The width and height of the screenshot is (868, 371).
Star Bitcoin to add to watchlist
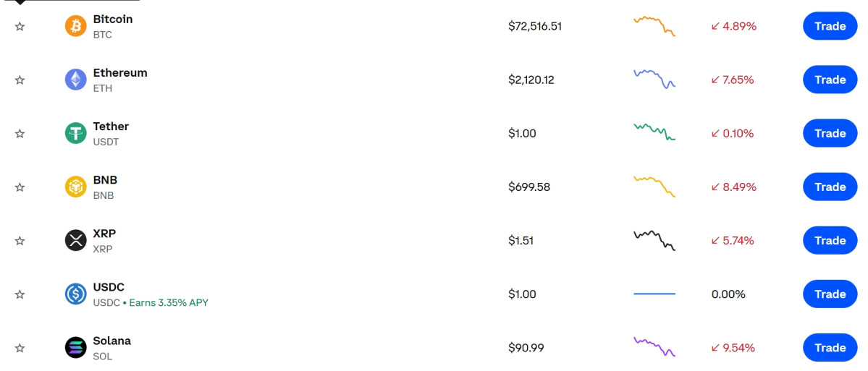pos(20,27)
